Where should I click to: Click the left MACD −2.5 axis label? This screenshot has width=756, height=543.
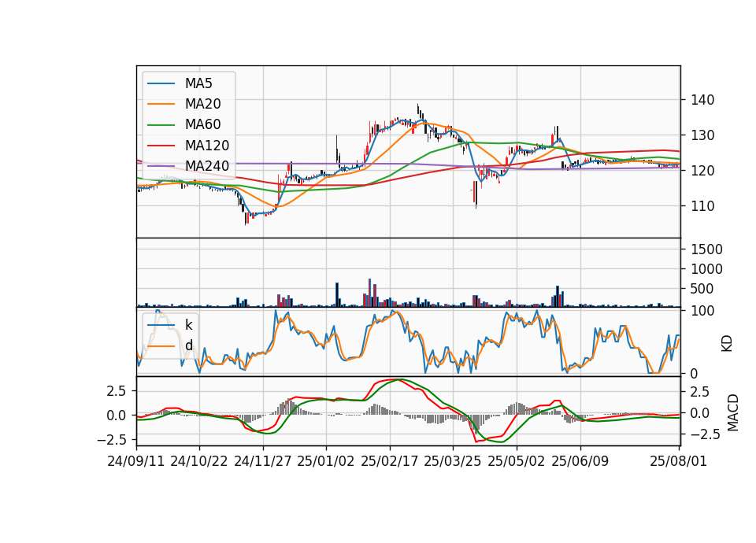point(112,440)
